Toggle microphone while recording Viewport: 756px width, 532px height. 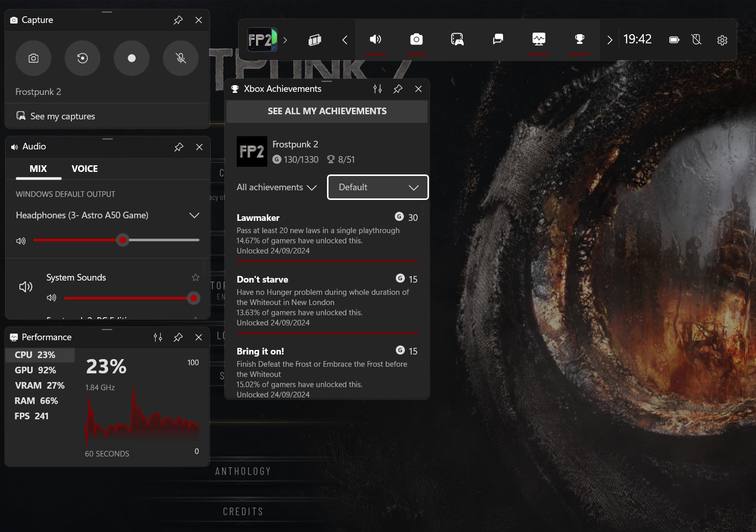[x=181, y=59]
